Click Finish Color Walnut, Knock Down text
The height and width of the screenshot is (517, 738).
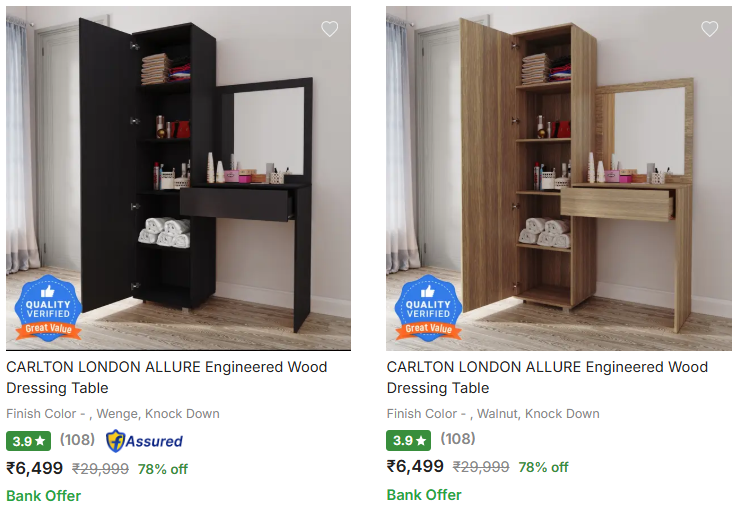coord(493,413)
